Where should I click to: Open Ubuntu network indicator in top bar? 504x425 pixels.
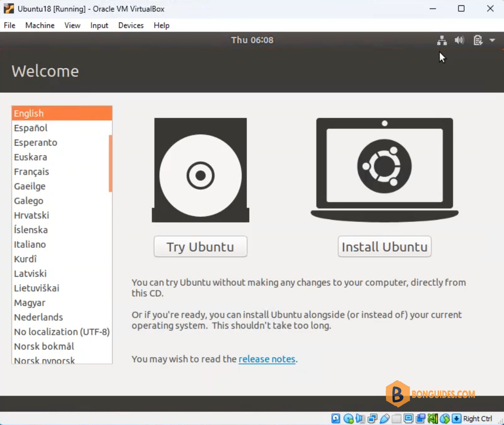point(442,40)
